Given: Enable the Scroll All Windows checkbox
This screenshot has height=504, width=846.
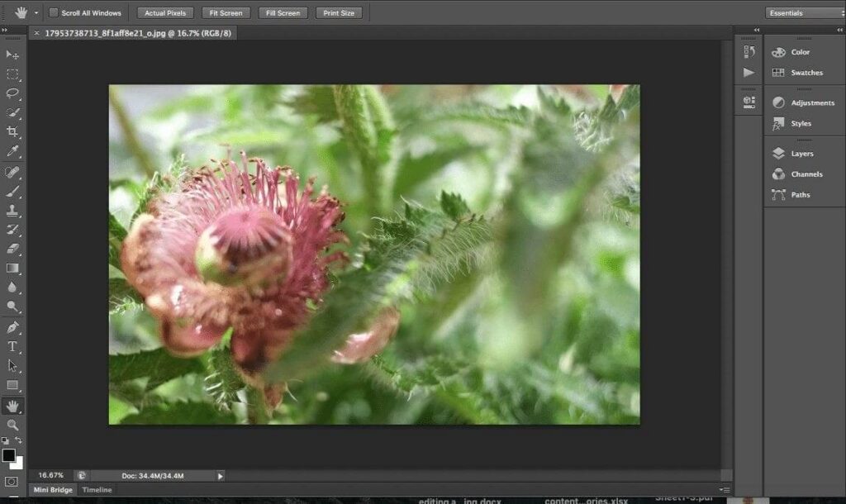Looking at the screenshot, I should pyautogui.click(x=54, y=12).
